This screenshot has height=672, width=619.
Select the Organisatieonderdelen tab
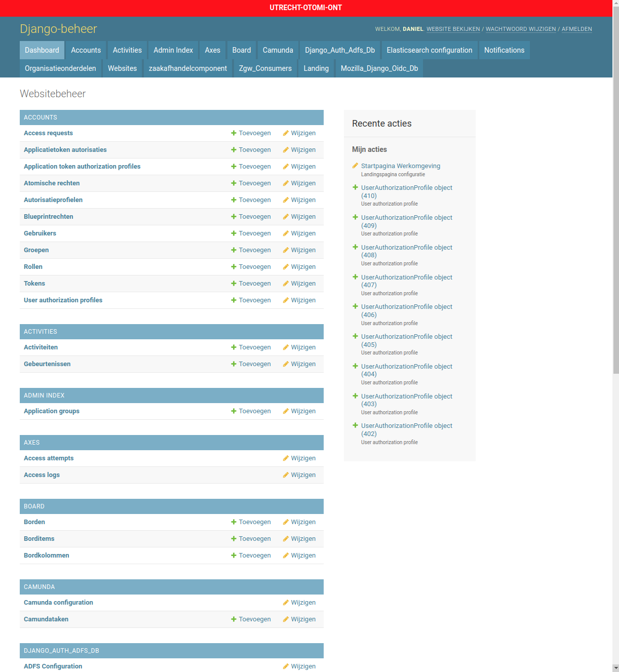(x=60, y=68)
